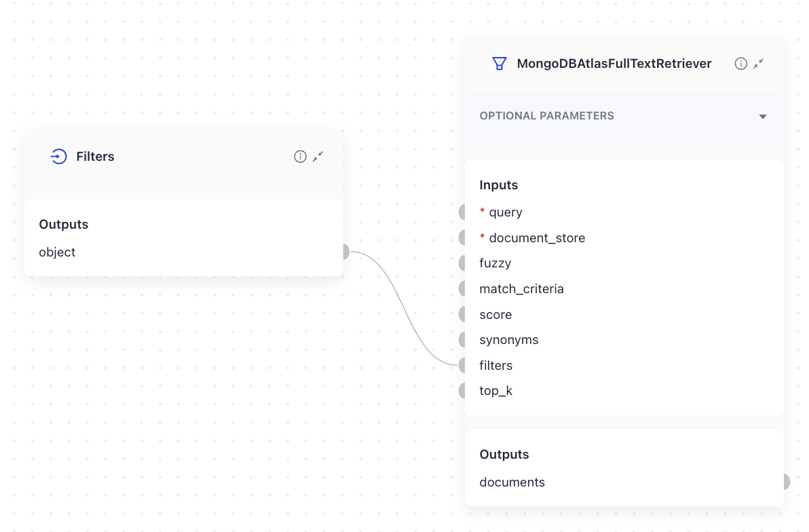Click the match_criteria label
This screenshot has width=809, height=532.
click(x=522, y=289)
